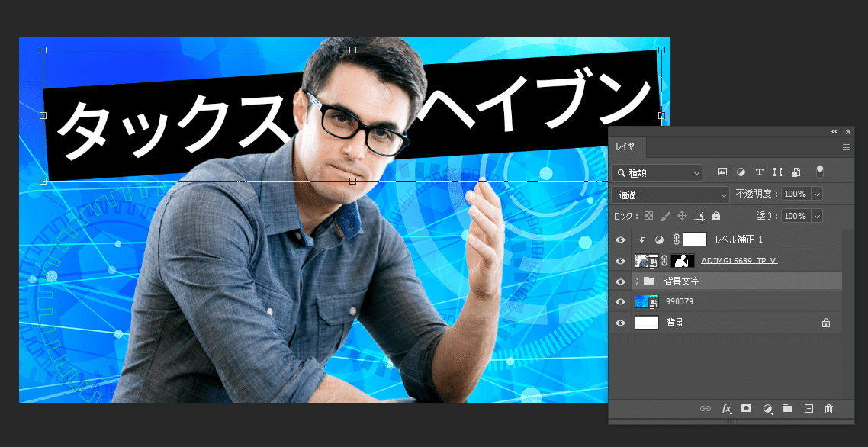Create a new layer plus icon
This screenshot has width=868, height=447.
(x=809, y=409)
